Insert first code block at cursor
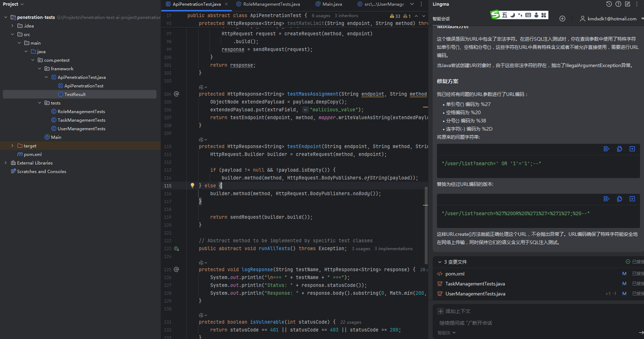The image size is (644, 339). point(606,149)
